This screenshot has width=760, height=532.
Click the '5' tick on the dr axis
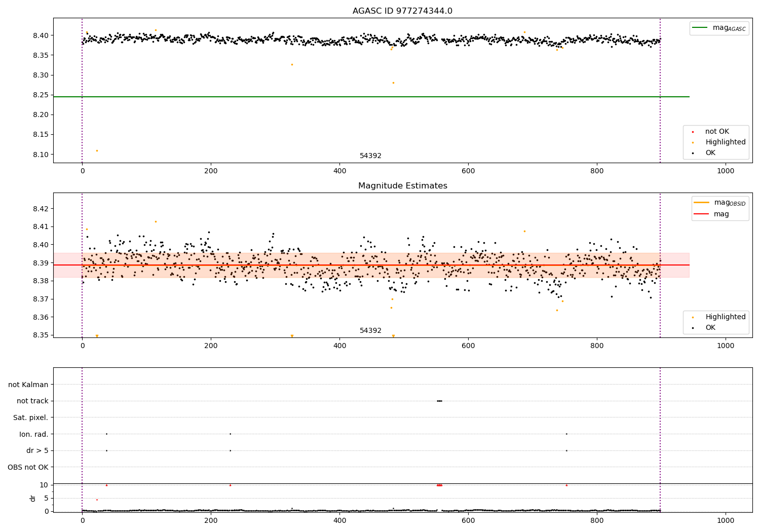click(46, 498)
